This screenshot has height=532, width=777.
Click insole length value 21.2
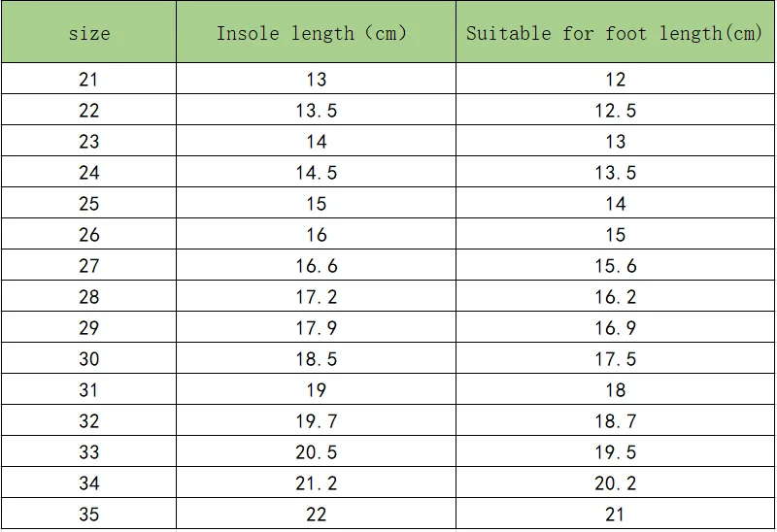click(316, 483)
